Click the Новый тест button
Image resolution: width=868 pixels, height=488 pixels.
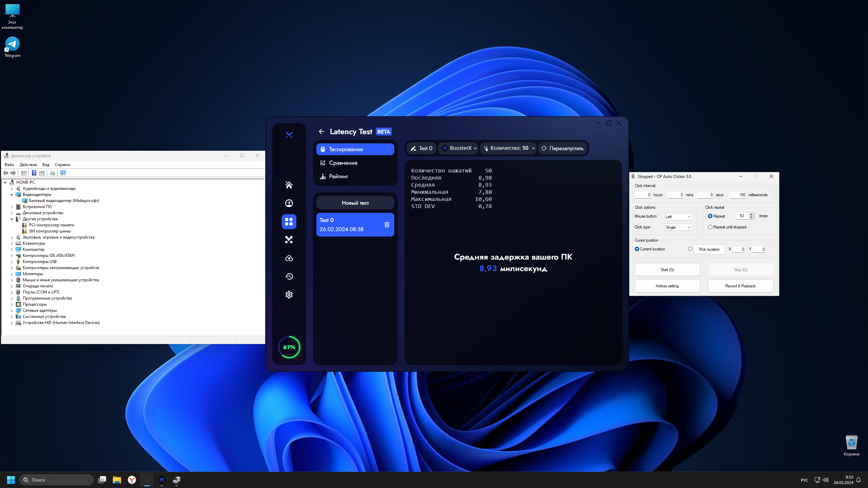(x=355, y=203)
